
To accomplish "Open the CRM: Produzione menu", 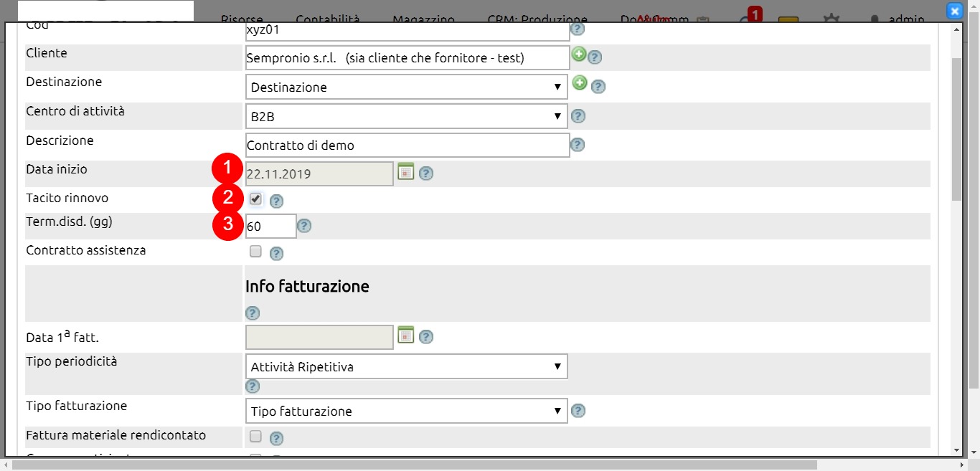I will point(537,19).
